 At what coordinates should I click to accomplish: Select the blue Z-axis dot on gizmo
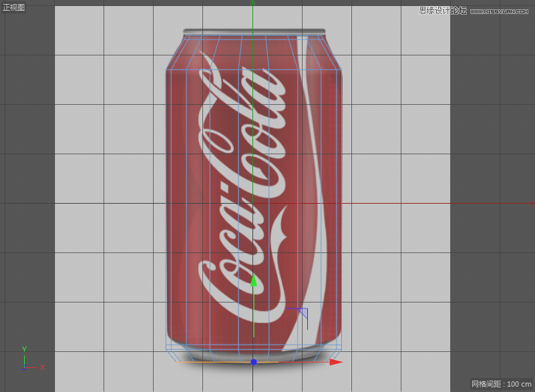coord(253,362)
